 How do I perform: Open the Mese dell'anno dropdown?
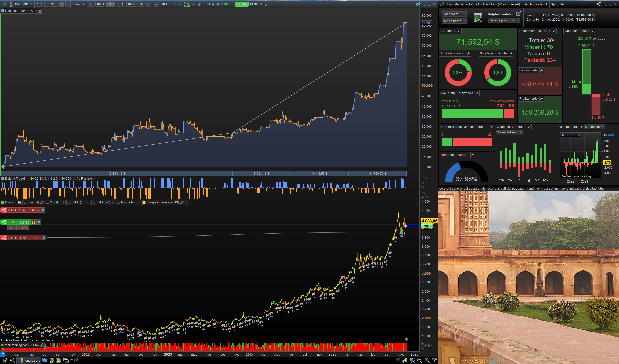point(509,132)
